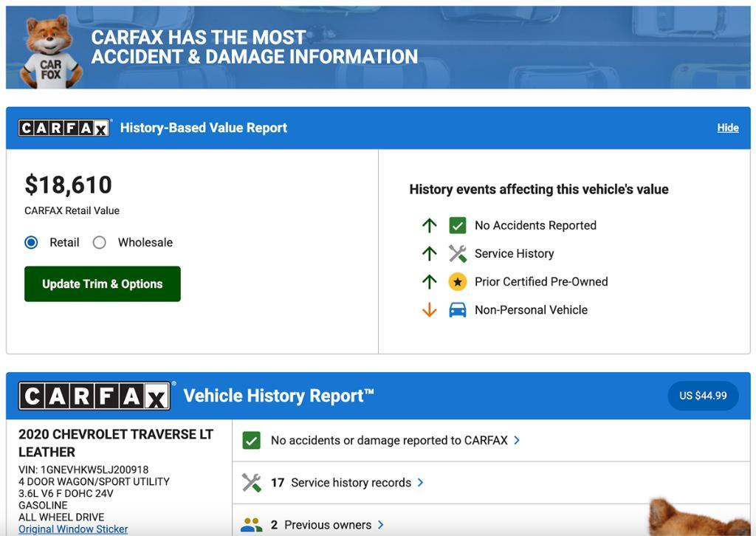Click the green checkmark next to No Accidents Reported
The height and width of the screenshot is (536, 756).
(458, 225)
